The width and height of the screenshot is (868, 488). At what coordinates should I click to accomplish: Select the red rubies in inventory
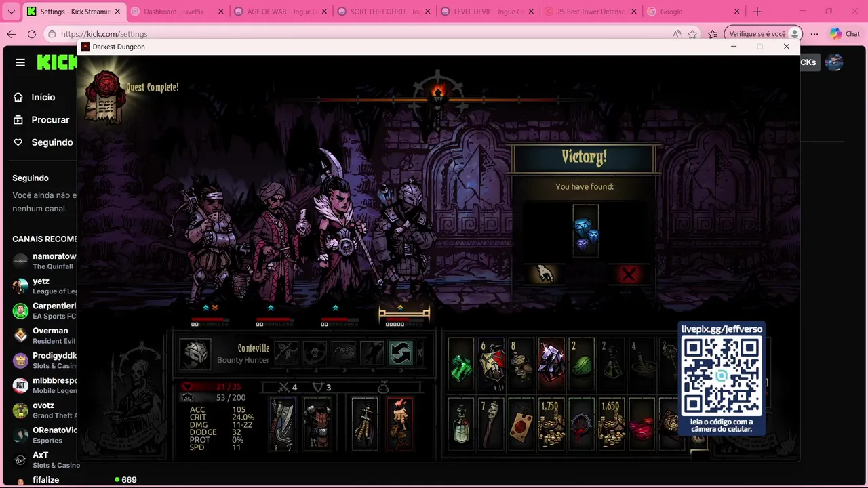coord(642,424)
